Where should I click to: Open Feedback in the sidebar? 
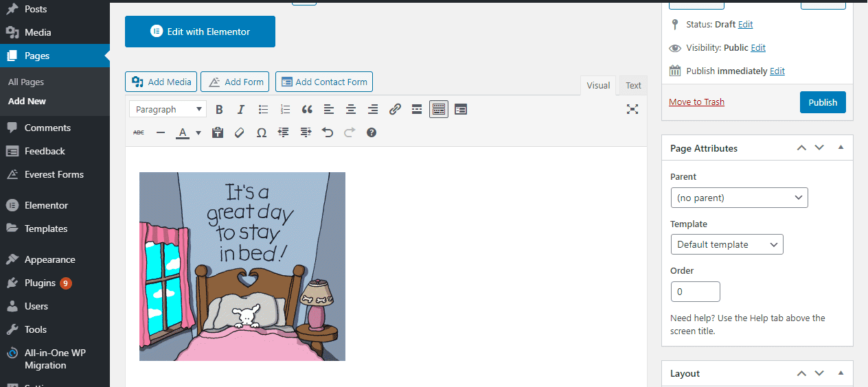pyautogui.click(x=55, y=151)
